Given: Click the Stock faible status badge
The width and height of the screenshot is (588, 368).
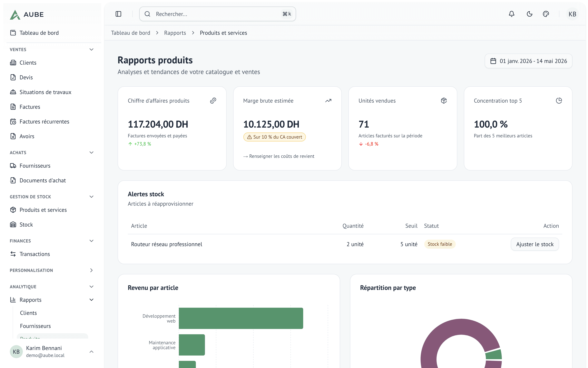Looking at the screenshot, I should pos(440,244).
